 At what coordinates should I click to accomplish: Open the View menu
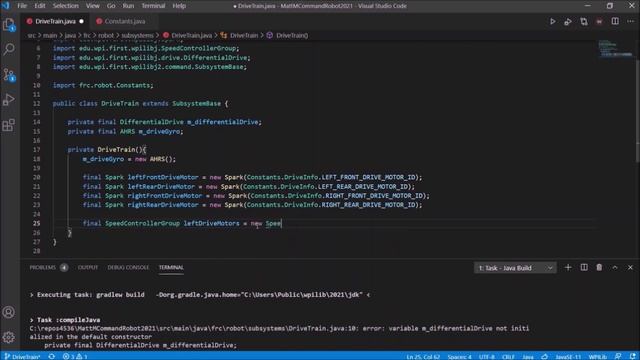pos(93,6)
